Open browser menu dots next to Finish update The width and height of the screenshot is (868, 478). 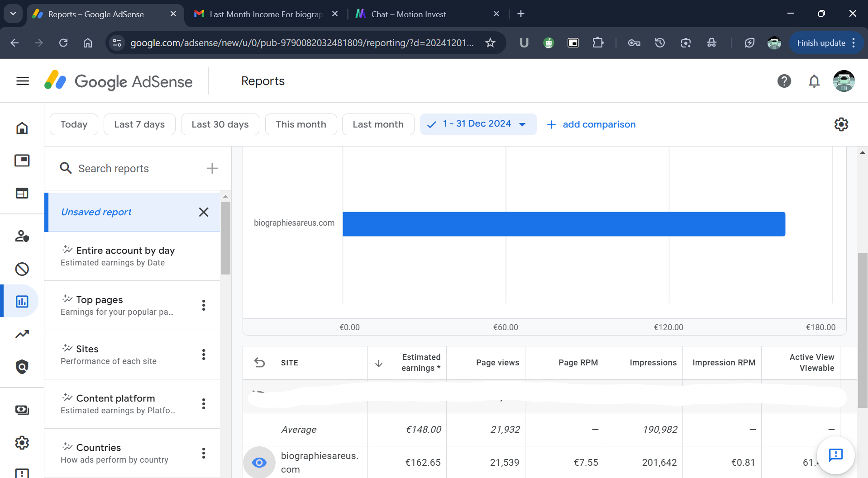(854, 43)
